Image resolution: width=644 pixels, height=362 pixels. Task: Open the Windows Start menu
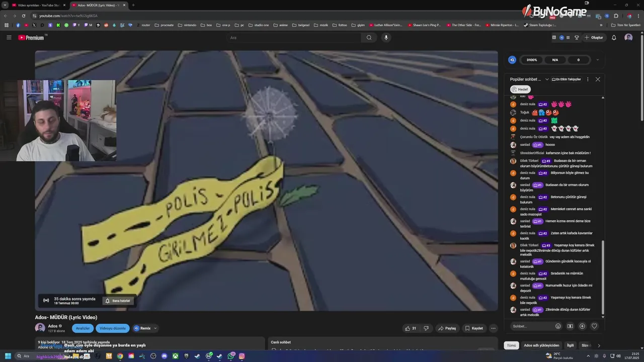coord(8,356)
